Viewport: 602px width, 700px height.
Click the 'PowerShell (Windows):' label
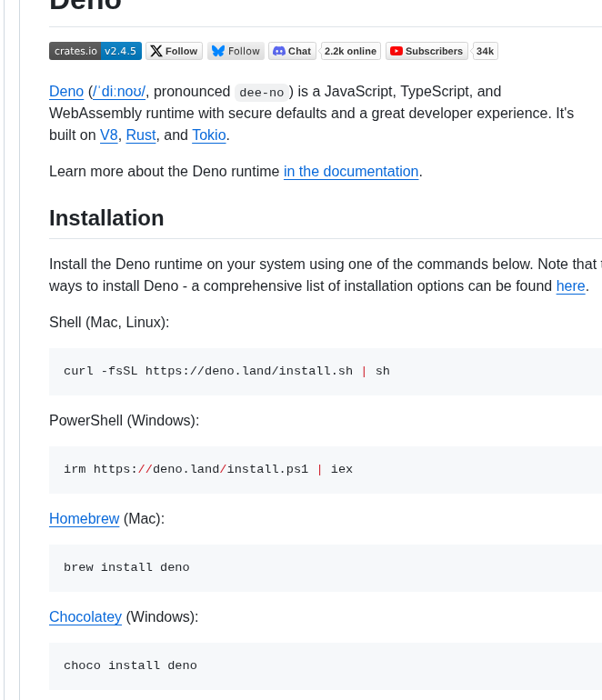125,421
